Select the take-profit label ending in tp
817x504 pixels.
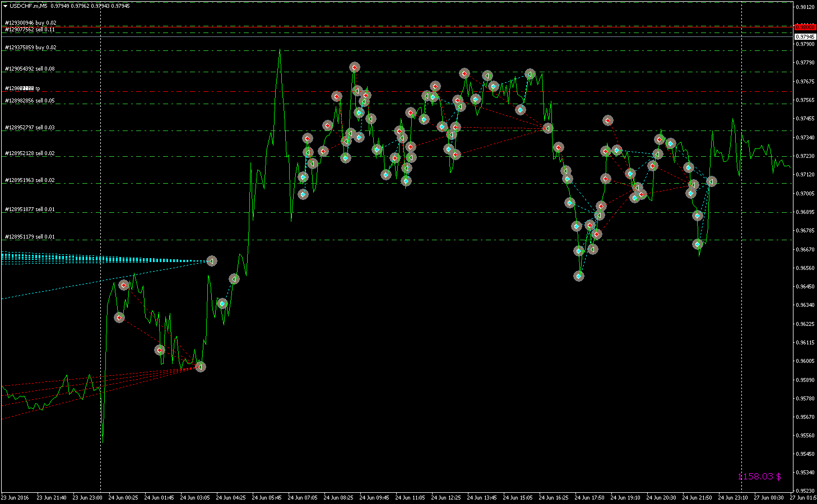[22, 88]
